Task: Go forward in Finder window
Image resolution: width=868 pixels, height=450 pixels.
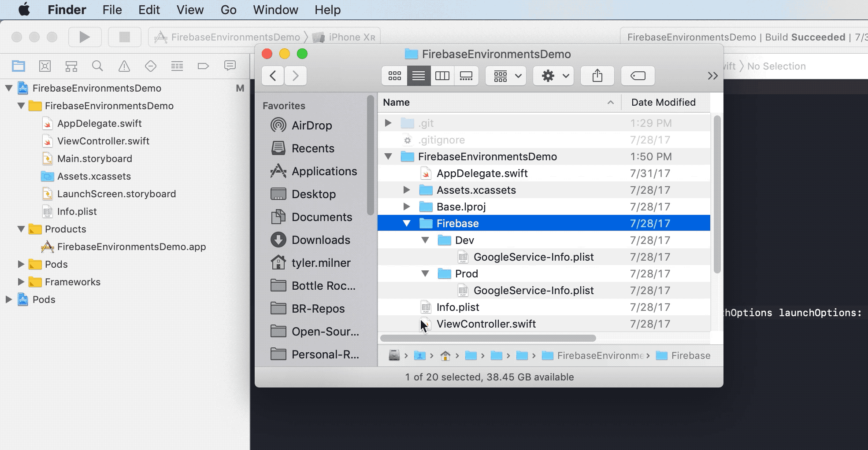Action: click(296, 76)
